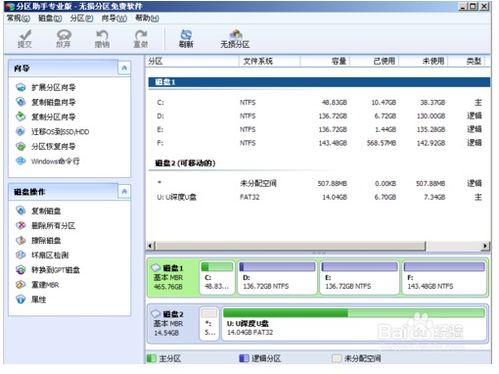Click the 分区 column header
This screenshot has height=374, width=499.
point(192,61)
